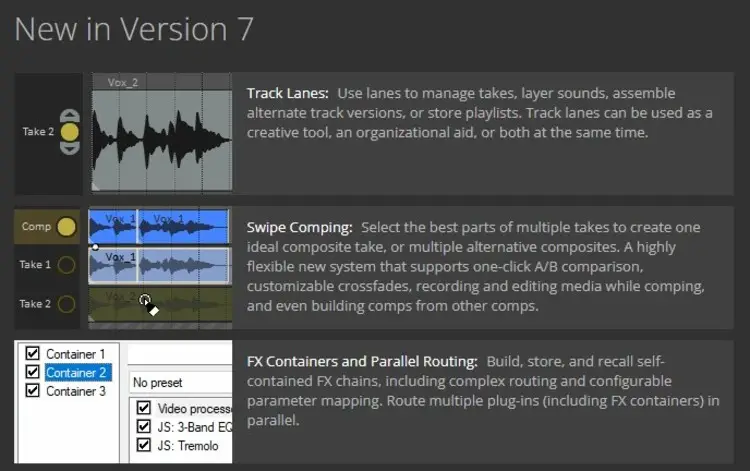
Task: Click the Track Lanes heading
Action: click(287, 93)
